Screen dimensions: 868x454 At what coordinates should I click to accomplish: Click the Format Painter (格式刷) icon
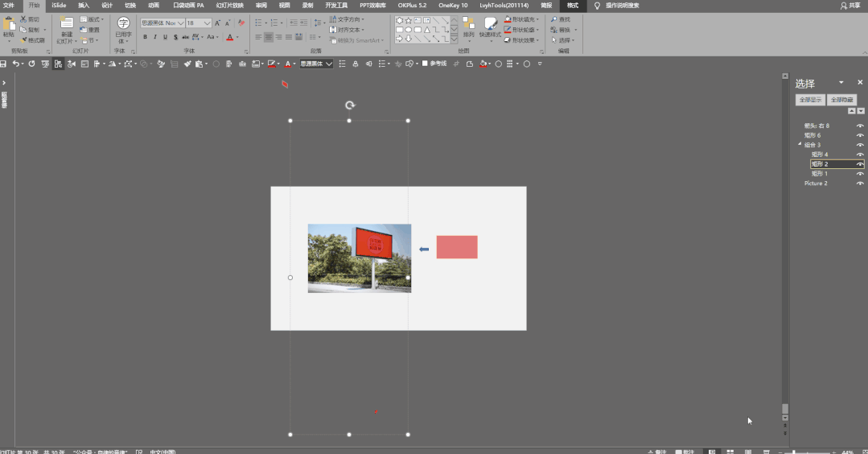pos(35,40)
